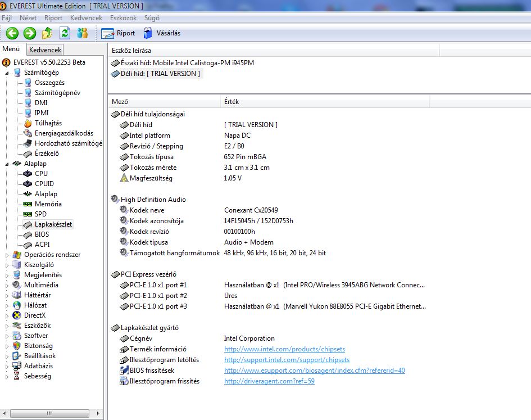Click the Eszközök tree icon
The image size is (531, 420).
[x=17, y=326]
